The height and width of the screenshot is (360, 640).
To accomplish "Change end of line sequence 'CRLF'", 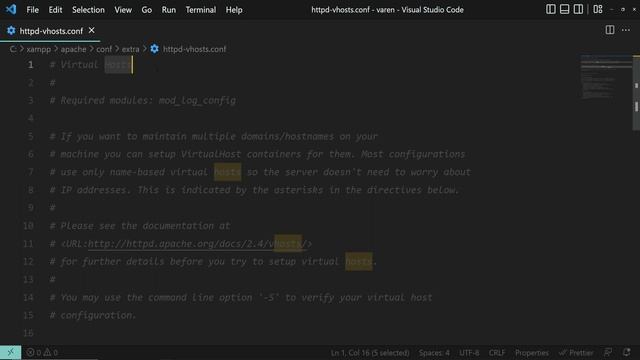I will [497, 353].
